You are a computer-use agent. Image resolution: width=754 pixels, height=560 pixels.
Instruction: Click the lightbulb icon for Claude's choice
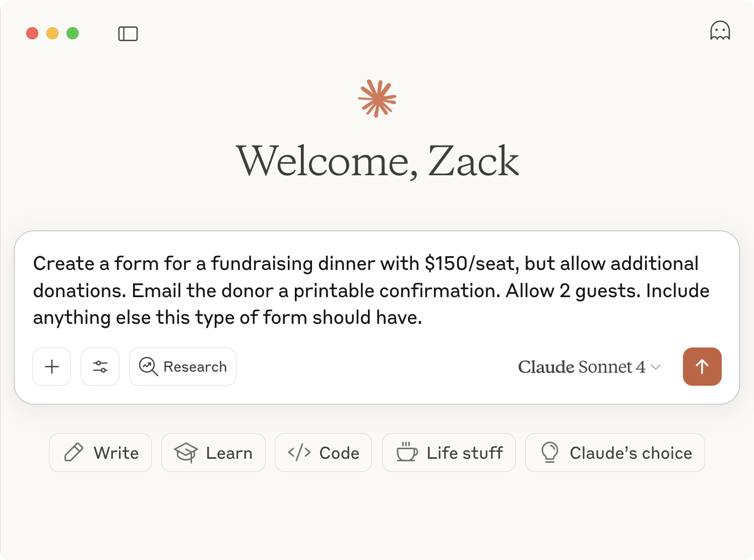pyautogui.click(x=549, y=452)
